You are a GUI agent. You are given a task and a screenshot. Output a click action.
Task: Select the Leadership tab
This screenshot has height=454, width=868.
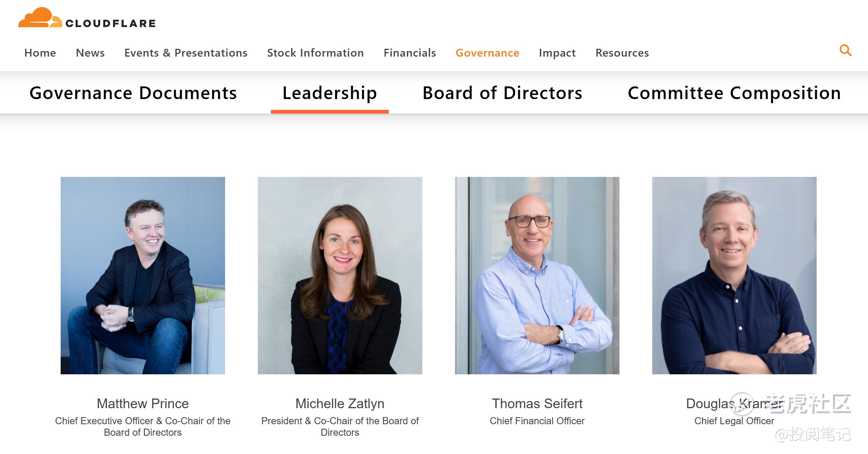pos(330,93)
